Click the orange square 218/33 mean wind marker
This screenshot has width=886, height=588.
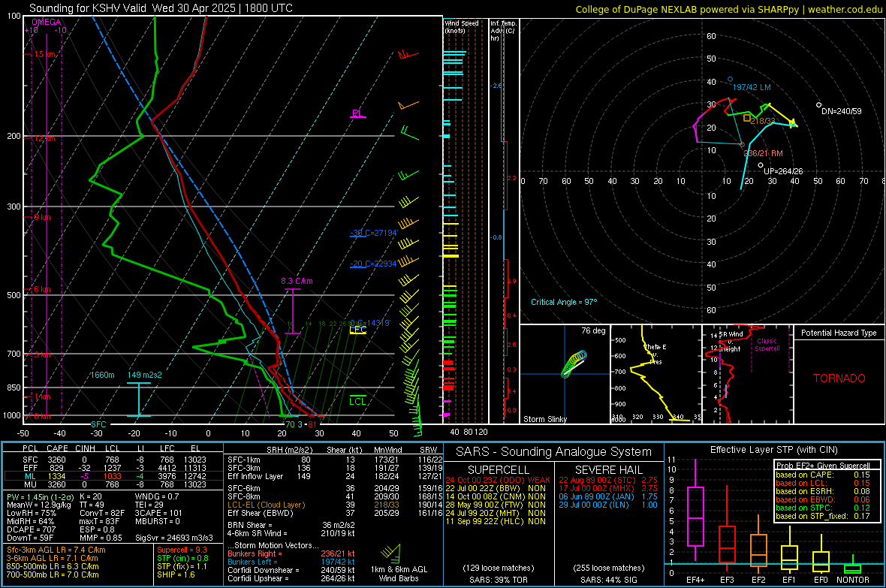(747, 118)
